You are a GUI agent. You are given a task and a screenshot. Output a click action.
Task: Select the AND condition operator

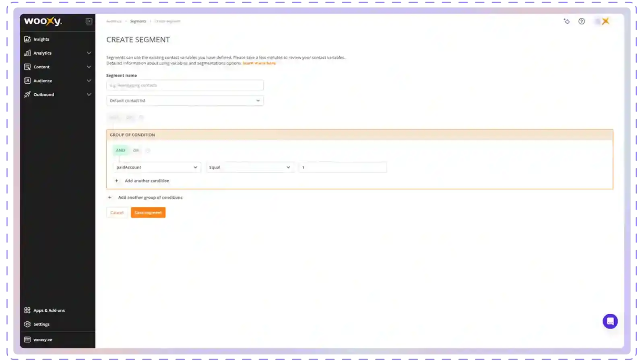coord(120,150)
